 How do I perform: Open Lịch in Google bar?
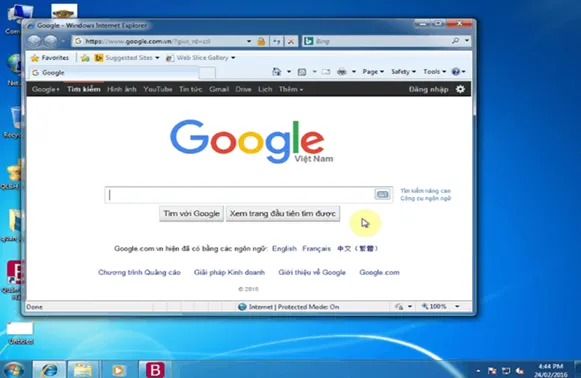[265, 89]
